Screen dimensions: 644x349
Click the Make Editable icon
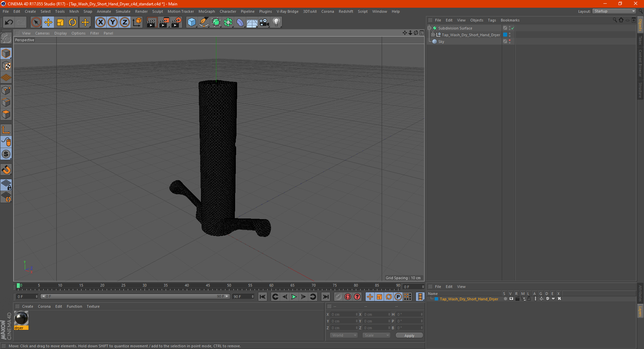pyautogui.click(x=6, y=38)
